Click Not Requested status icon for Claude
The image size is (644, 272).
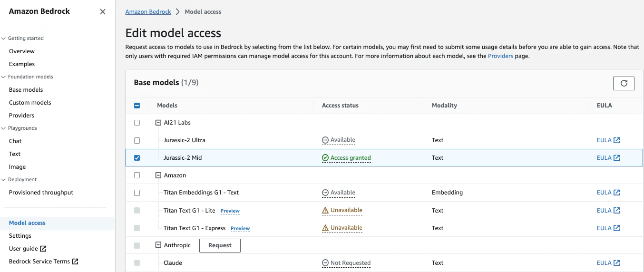tap(325, 263)
